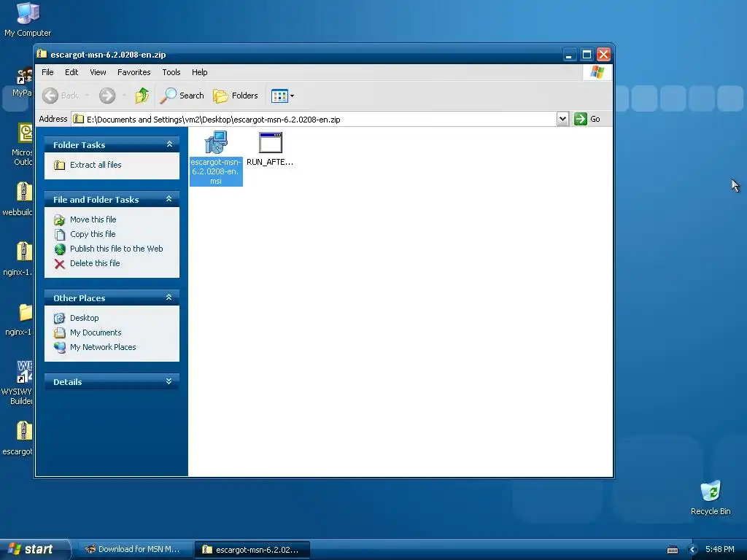Open the File menu
The width and height of the screenshot is (747, 560).
47,72
